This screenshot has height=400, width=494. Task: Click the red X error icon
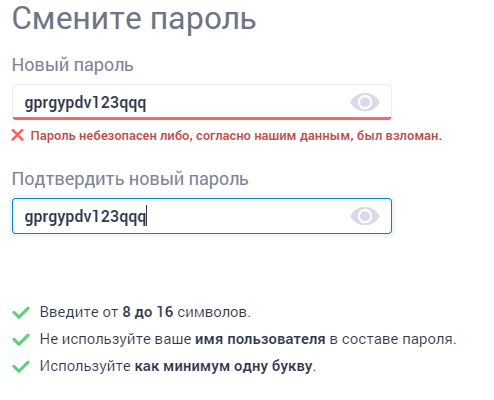(17, 135)
